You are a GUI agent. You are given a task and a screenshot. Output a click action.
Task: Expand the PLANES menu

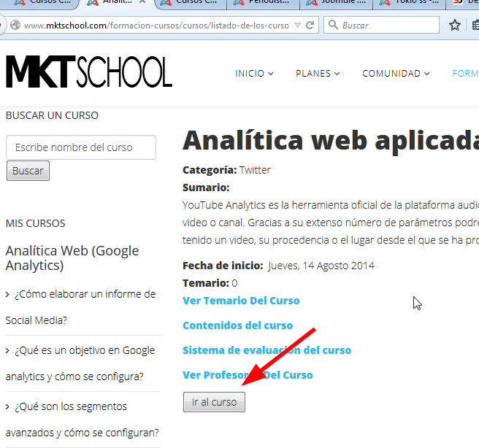click(x=318, y=74)
